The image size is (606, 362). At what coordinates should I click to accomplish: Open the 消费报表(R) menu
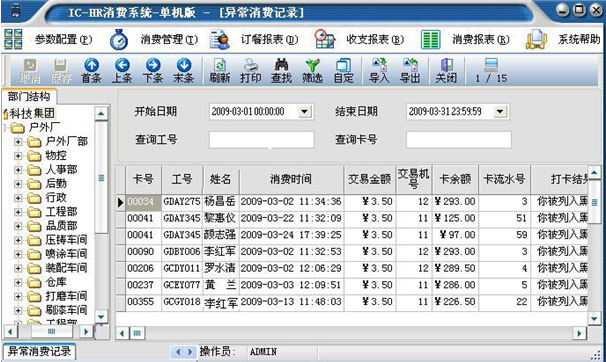pyautogui.click(x=481, y=39)
